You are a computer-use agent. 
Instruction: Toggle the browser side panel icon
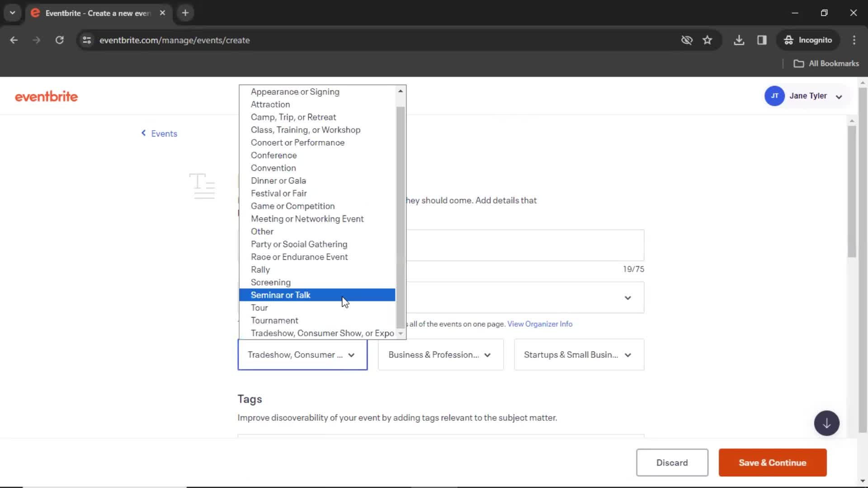[762, 40]
